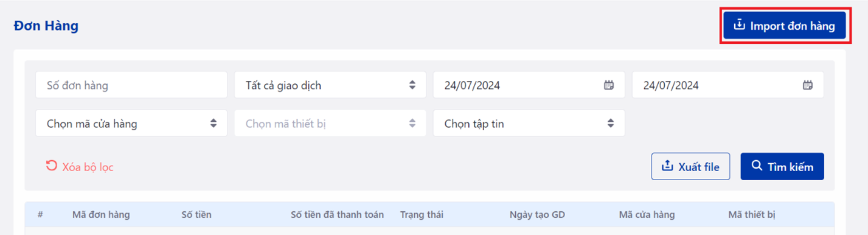Click the search magnifier icon on Tìm kiếm
The height and width of the screenshot is (235, 868).
tap(757, 166)
